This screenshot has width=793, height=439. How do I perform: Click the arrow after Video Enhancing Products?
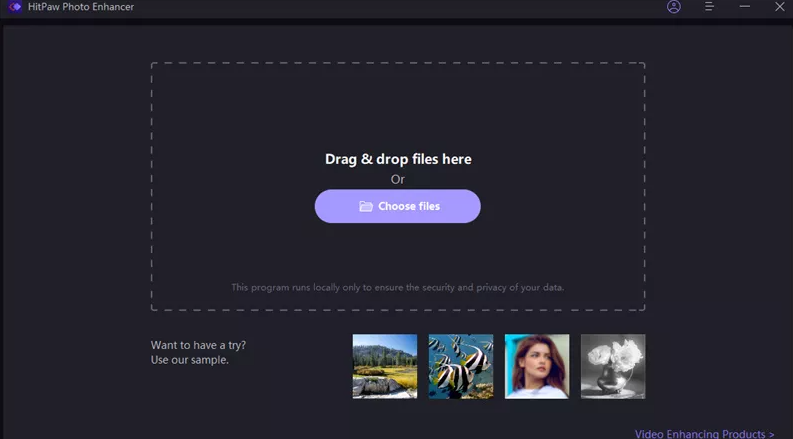pyautogui.click(x=771, y=434)
